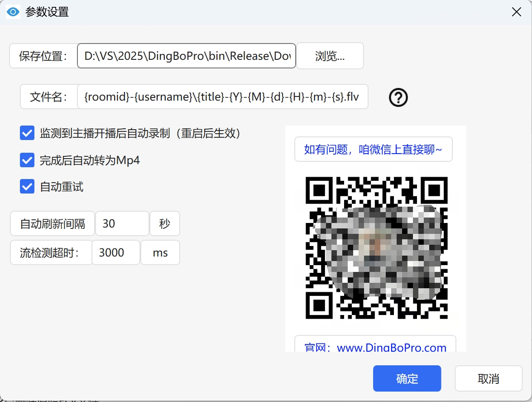Click the WeChat QR code image

pos(377,249)
